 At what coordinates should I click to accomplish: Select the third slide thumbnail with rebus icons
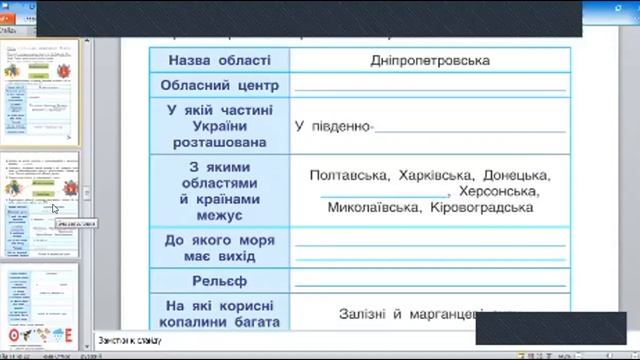click(40, 307)
